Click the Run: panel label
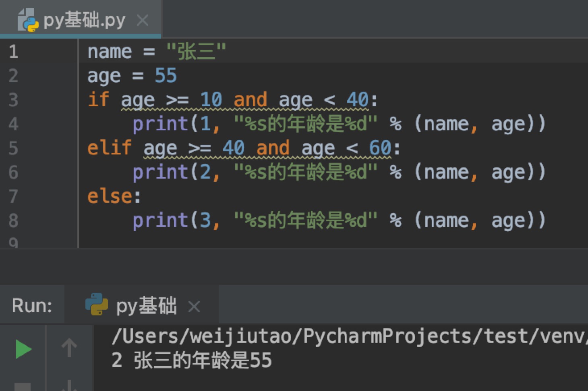588x391 pixels. (32, 305)
